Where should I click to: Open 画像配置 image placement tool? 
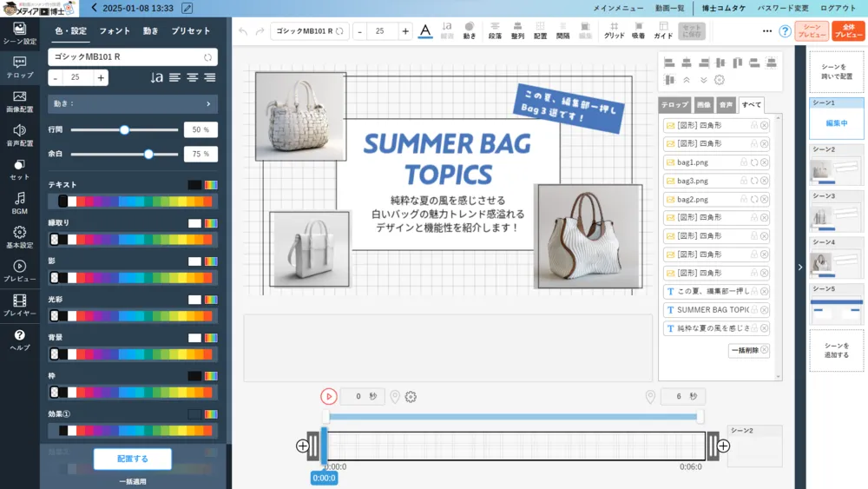click(x=19, y=102)
